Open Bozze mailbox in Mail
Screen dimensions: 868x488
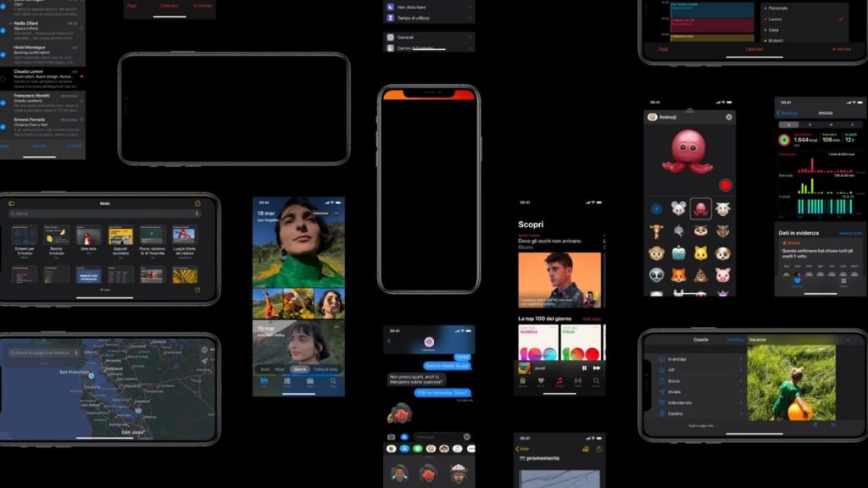(x=700, y=381)
